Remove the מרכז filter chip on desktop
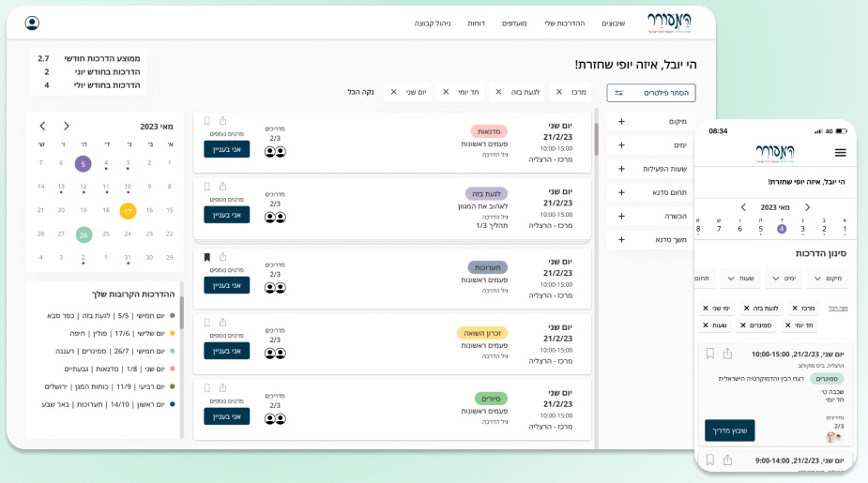 click(x=559, y=92)
